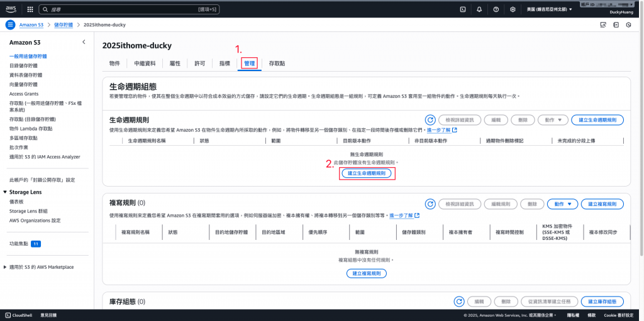644x321 pixels.
Task: Switch to the 指標 tab
Action: (x=225, y=63)
